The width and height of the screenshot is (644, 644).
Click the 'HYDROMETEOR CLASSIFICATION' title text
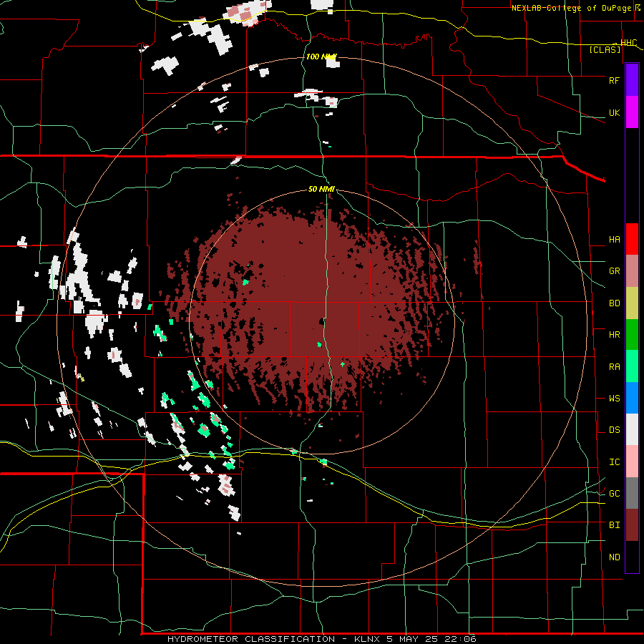tap(251, 639)
